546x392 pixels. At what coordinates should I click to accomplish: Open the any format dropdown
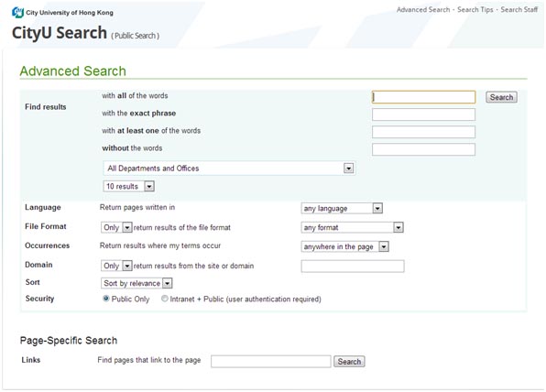[352, 227]
